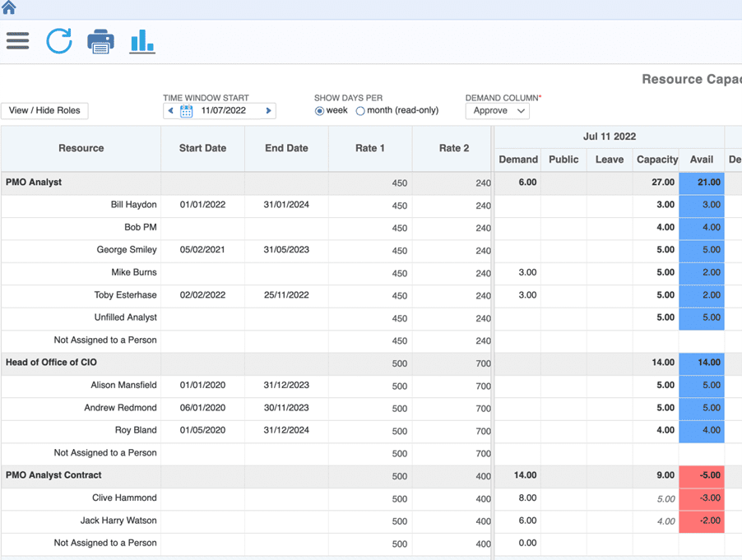Select the Start Date column header
Image resolution: width=742 pixels, height=560 pixels.
pyautogui.click(x=202, y=148)
